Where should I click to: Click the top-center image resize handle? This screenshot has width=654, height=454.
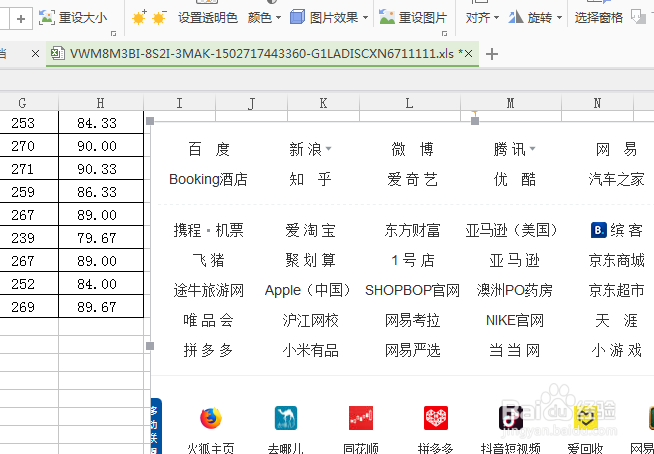(475, 121)
